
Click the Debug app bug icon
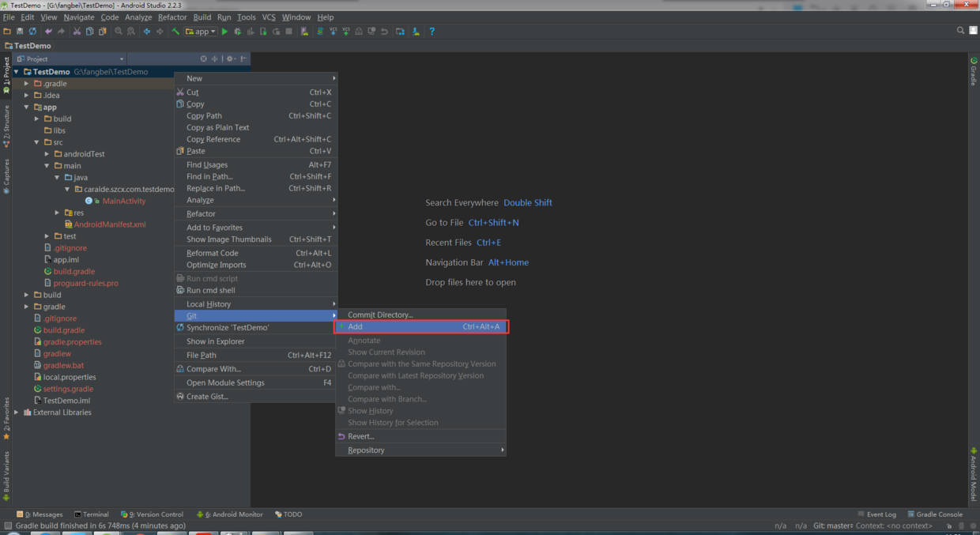click(x=237, y=32)
